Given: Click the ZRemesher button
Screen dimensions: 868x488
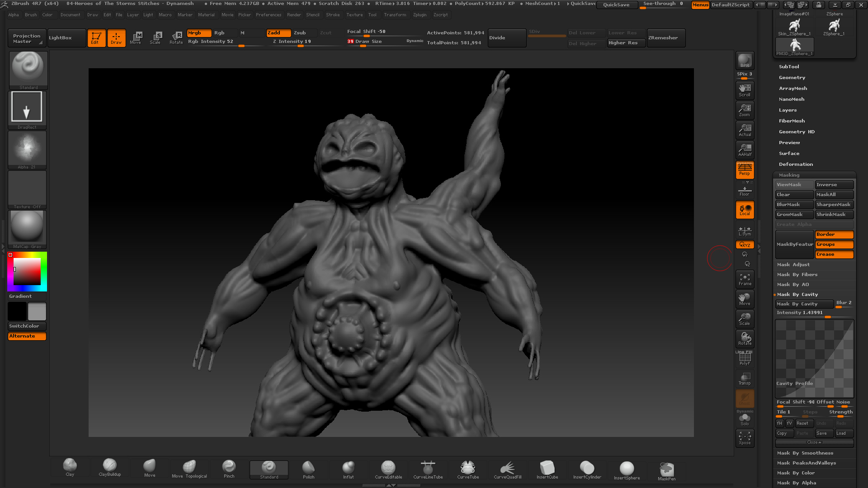Looking at the screenshot, I should 666,38.
